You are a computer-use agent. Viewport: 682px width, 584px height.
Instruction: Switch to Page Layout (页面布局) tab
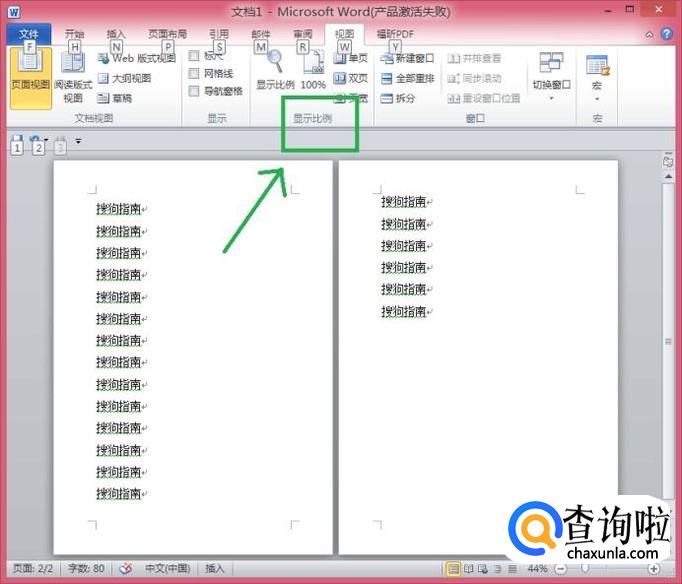tap(167, 34)
